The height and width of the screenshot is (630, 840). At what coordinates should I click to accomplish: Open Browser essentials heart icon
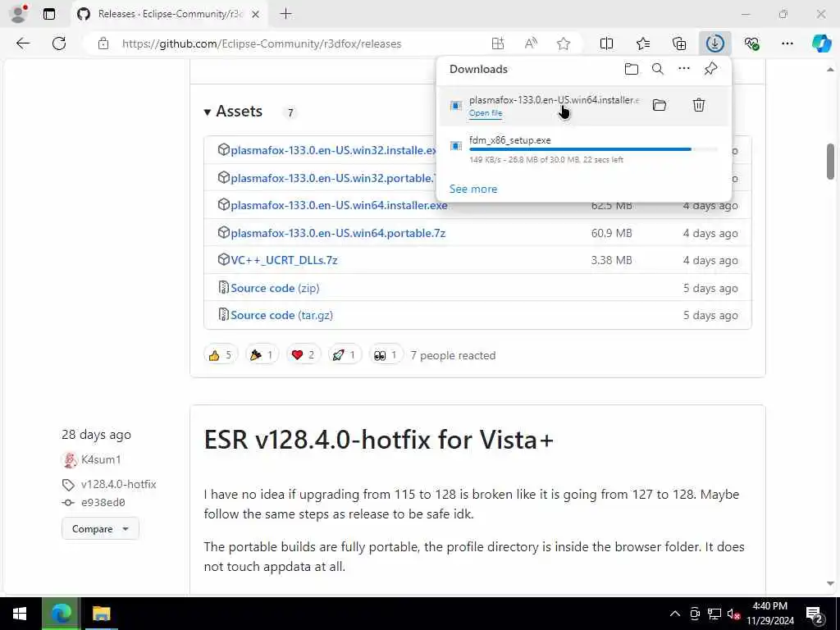coord(751,44)
